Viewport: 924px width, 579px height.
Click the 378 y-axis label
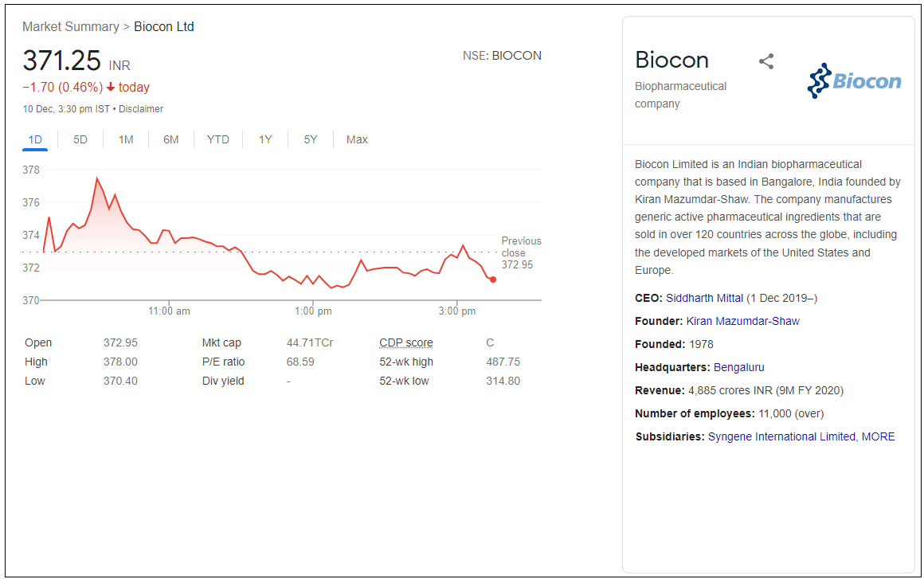(30, 170)
